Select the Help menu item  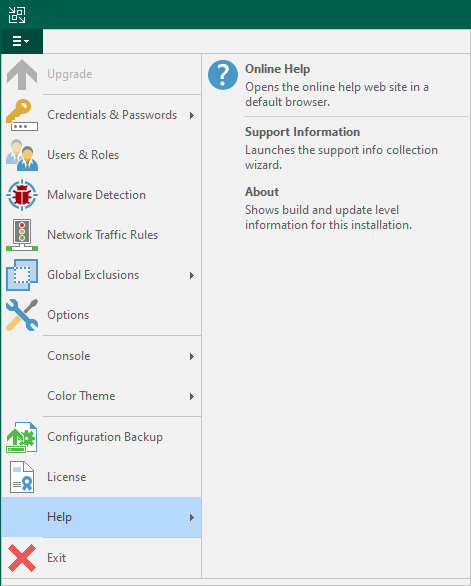[x=101, y=517]
